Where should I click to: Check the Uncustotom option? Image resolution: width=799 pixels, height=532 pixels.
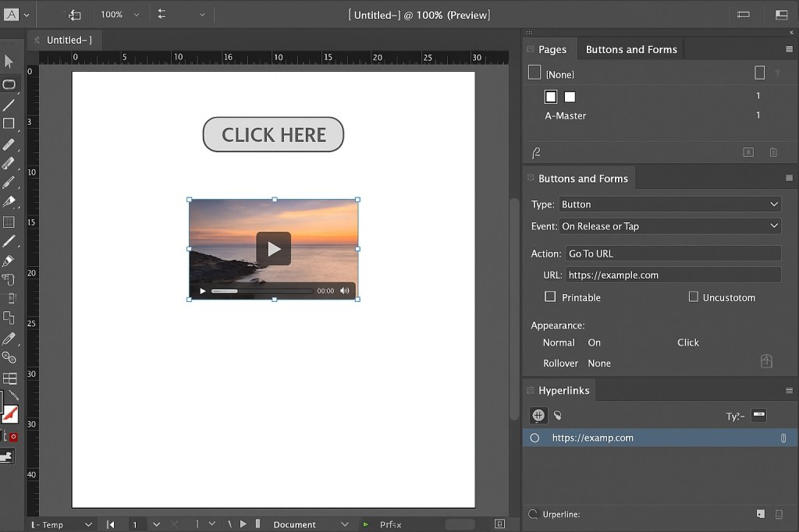(693, 297)
